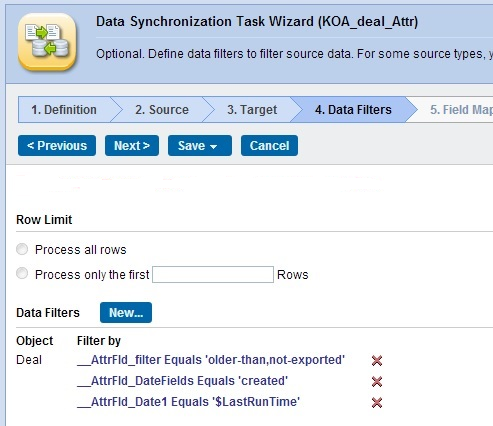
Task: Go to the Definition step
Action: pyautogui.click(x=64, y=110)
